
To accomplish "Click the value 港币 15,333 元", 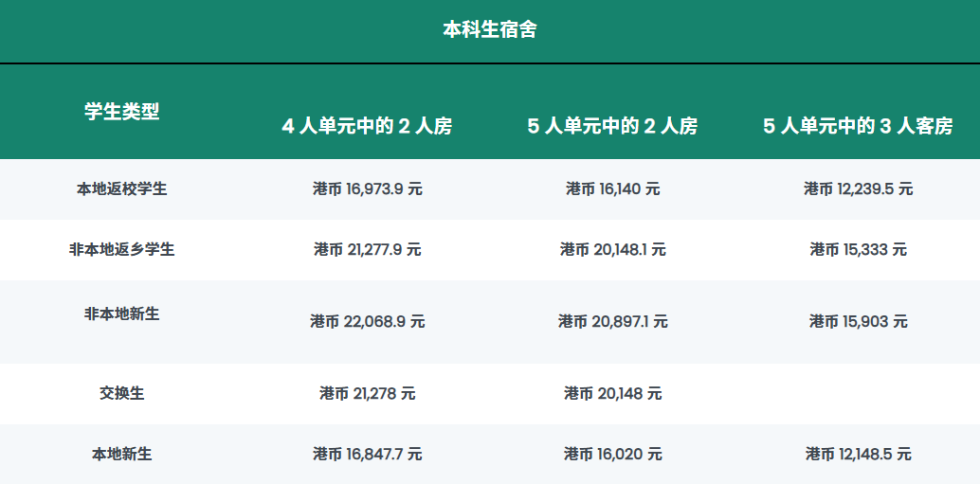I will point(858,249).
